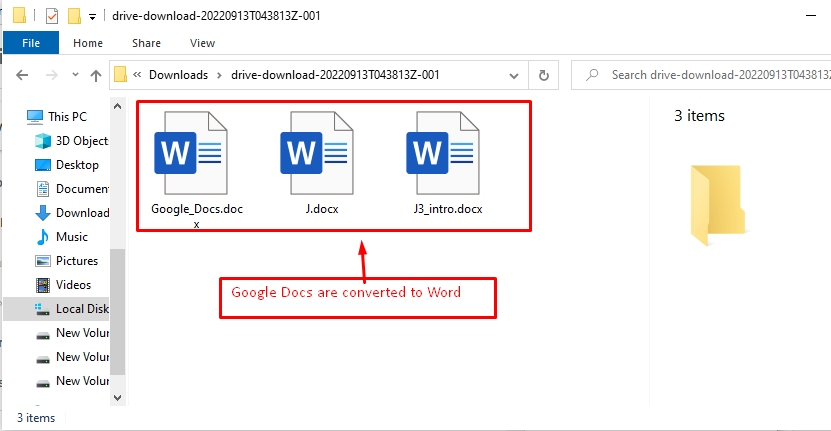The height and width of the screenshot is (431, 831).
Task: Click the Downloads breadcrumb in address bar
Action: (178, 75)
